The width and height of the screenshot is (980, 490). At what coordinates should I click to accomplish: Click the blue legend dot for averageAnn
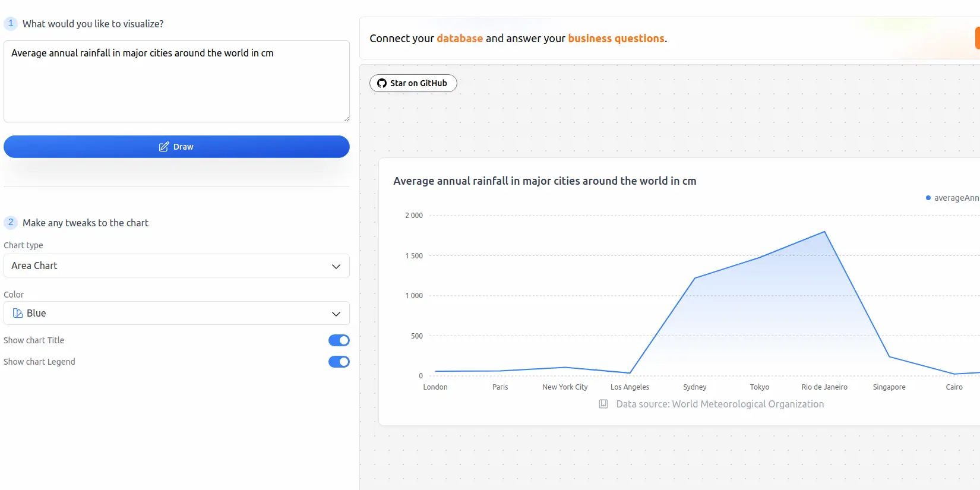(928, 198)
